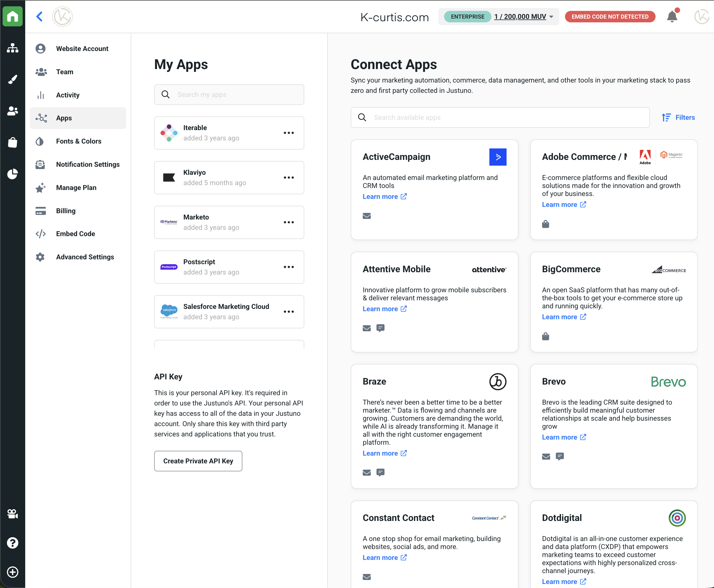Click the blue back arrow
This screenshot has width=714, height=588.
coord(39,16)
